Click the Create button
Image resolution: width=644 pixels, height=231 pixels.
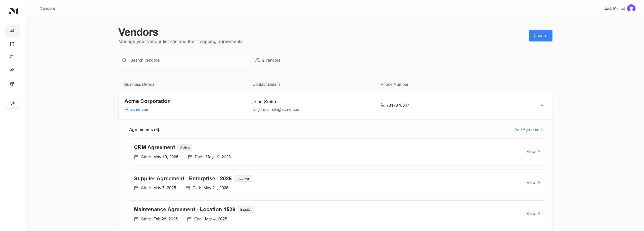pos(540,35)
